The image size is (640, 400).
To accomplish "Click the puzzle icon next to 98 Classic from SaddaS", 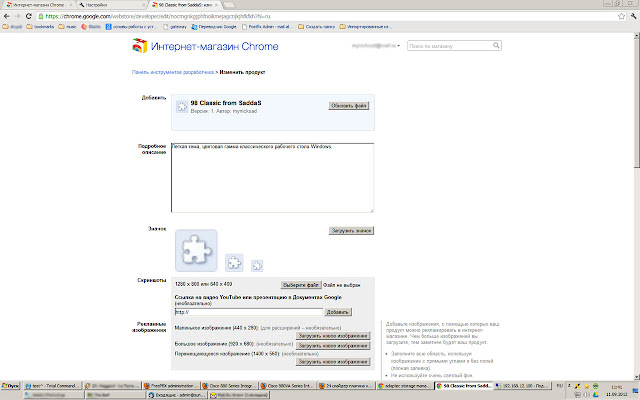I will 182,107.
